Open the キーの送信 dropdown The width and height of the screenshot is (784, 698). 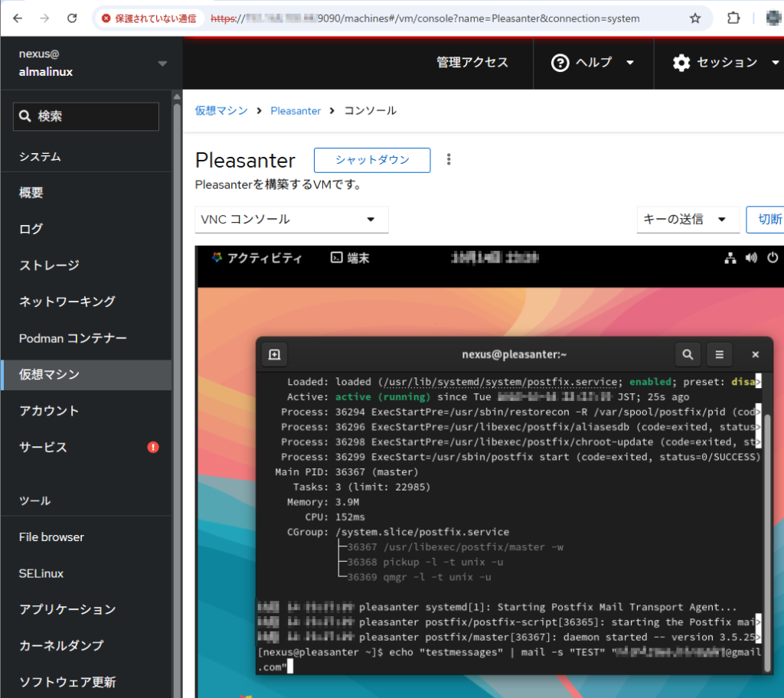click(687, 220)
